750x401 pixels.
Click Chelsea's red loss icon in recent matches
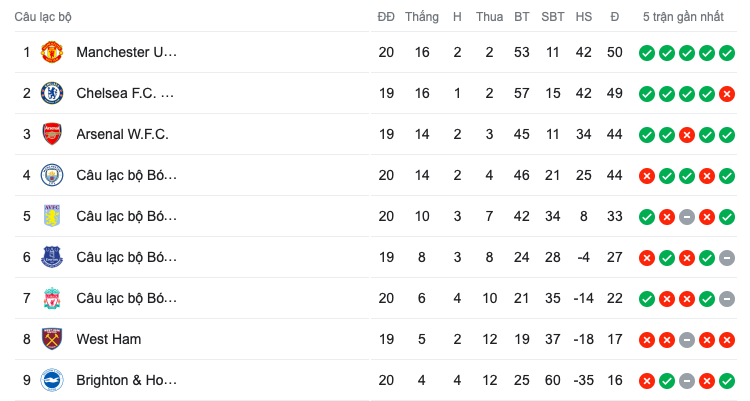[726, 93]
